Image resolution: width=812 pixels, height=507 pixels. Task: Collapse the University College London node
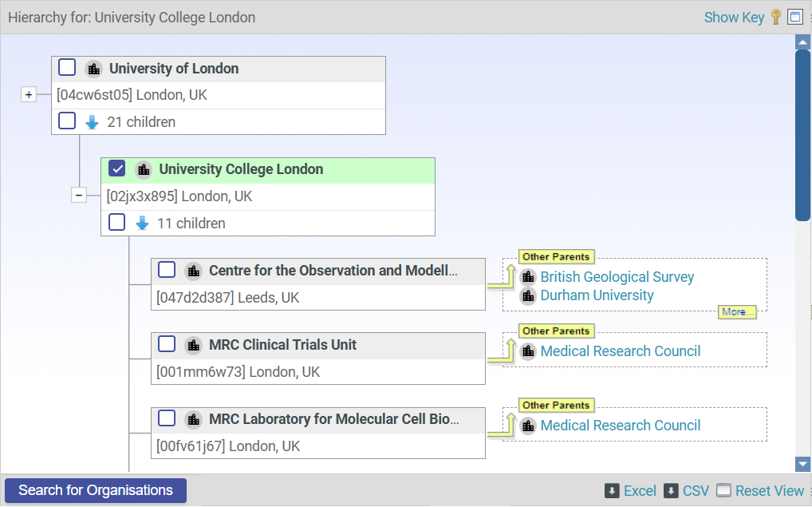pyautogui.click(x=78, y=196)
